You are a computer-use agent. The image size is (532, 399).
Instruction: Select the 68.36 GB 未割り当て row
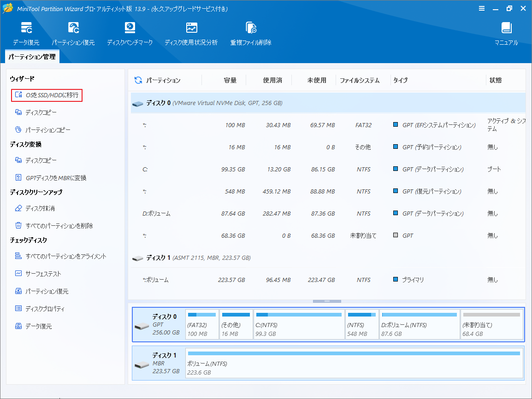328,235
